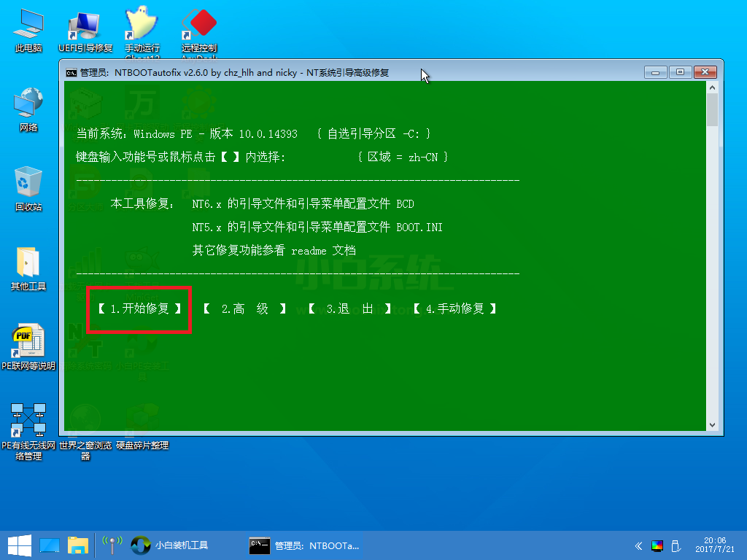Click 【3.退出】 to exit the tool
The height and width of the screenshot is (560, 747).
click(x=349, y=309)
